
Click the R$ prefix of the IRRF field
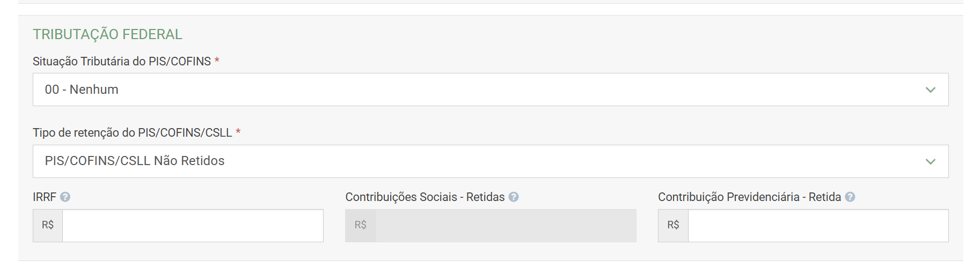(48, 226)
